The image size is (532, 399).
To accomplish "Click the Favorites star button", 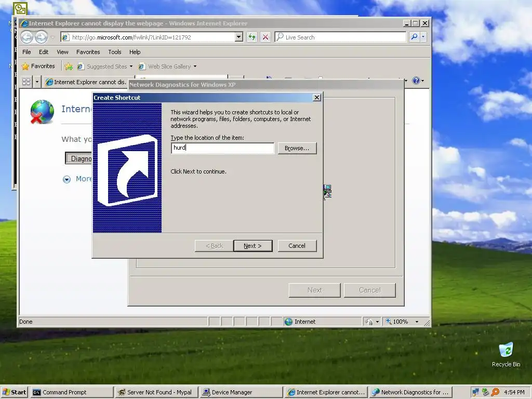I will pyautogui.click(x=38, y=66).
